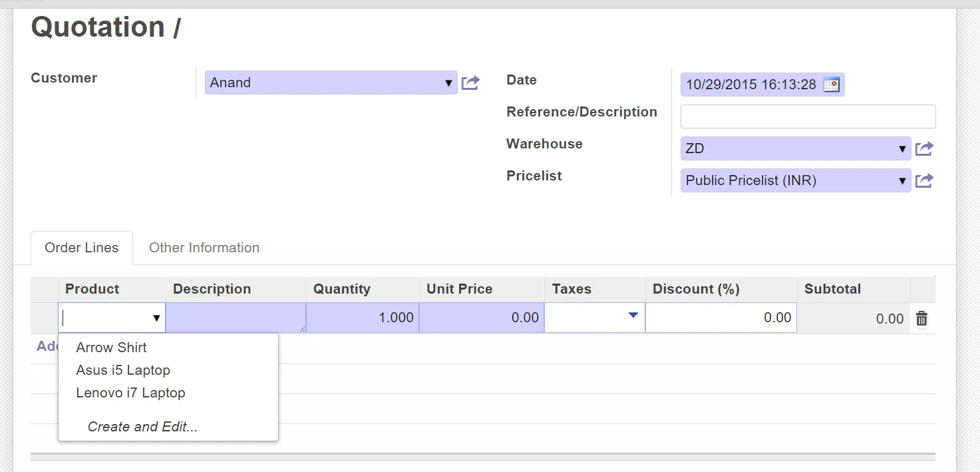Image resolution: width=980 pixels, height=472 pixels.
Task: Click the Discount (%) input field
Action: 721,318
